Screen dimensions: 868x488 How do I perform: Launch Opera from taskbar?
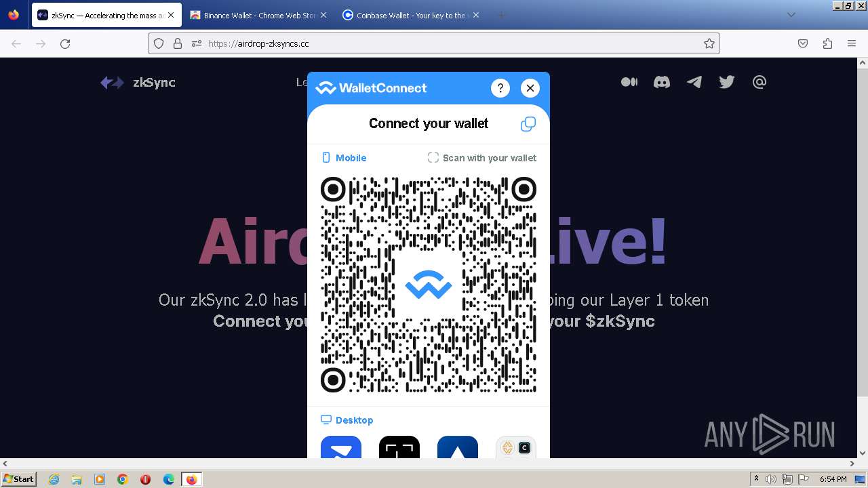(145, 479)
